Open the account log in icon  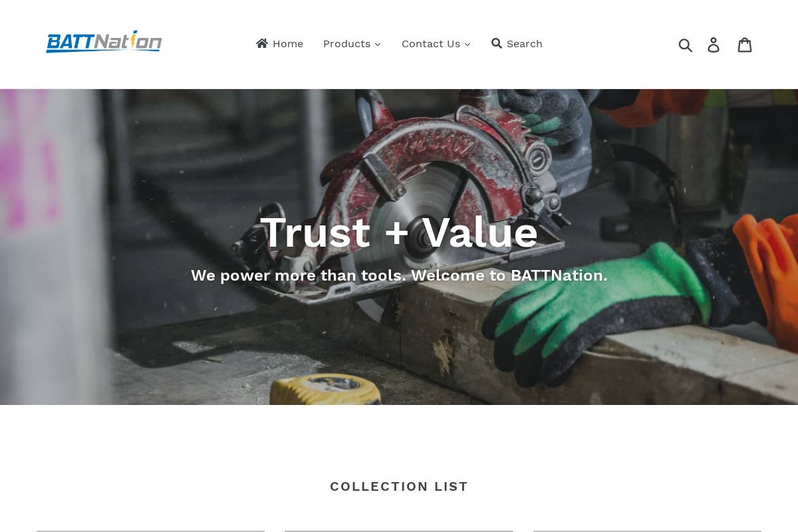tap(714, 45)
